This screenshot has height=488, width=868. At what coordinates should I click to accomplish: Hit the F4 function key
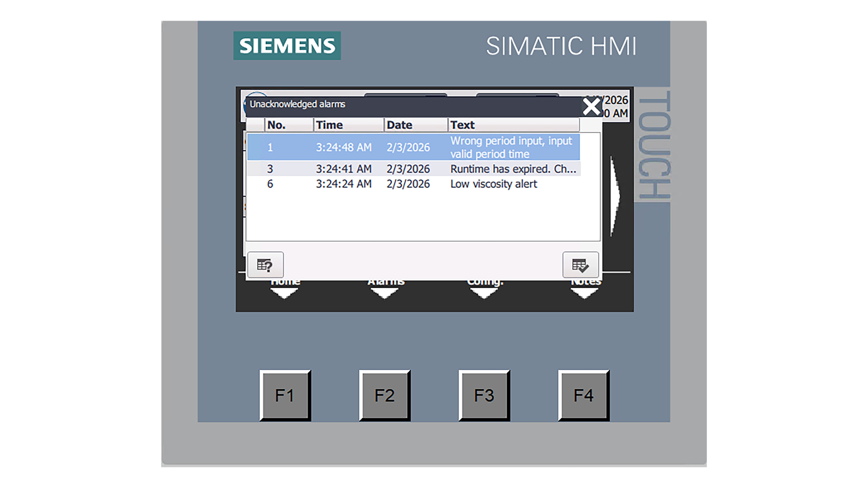click(x=584, y=395)
